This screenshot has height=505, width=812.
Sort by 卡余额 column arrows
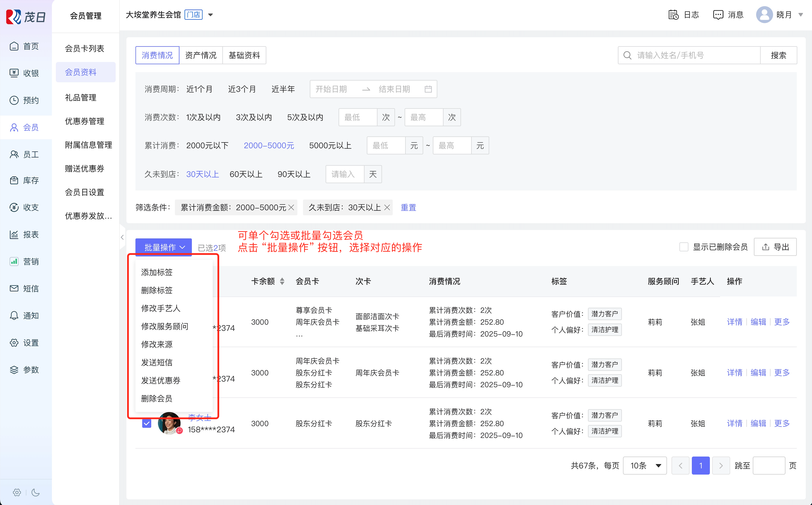[282, 281]
